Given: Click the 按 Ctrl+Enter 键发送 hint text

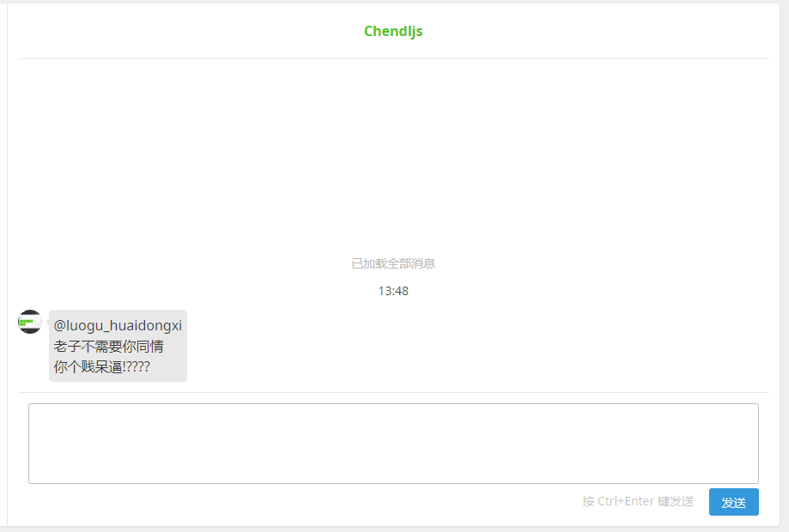Looking at the screenshot, I should click(x=638, y=501).
